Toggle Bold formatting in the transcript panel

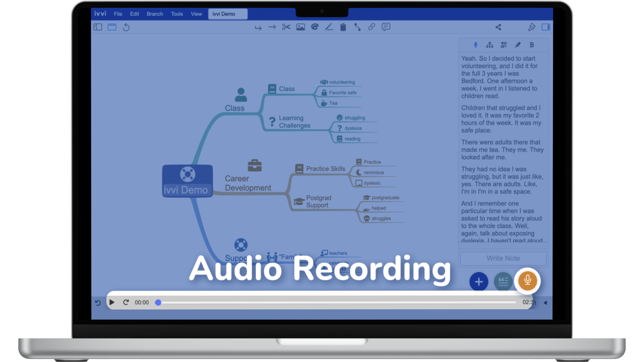pos(532,45)
